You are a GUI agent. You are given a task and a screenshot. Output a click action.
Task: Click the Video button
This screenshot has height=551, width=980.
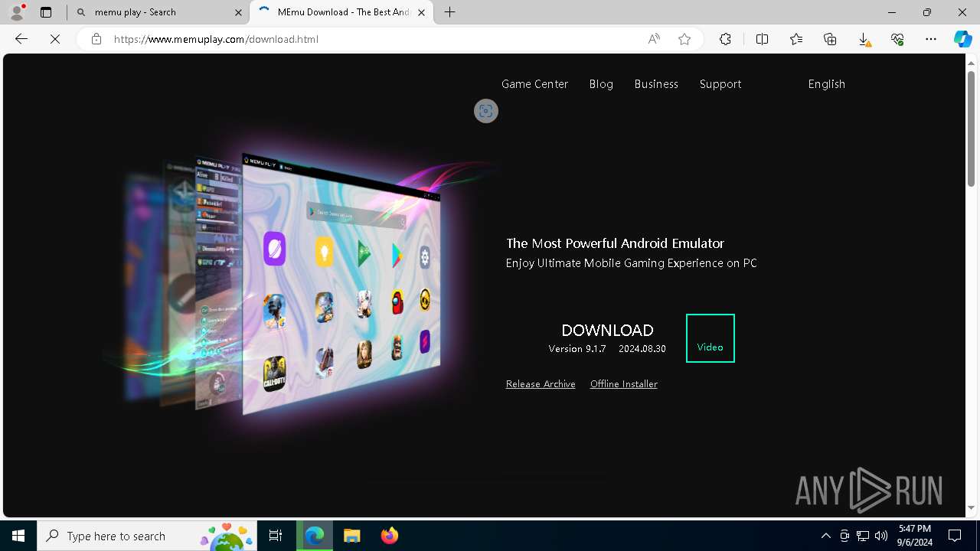click(x=710, y=338)
